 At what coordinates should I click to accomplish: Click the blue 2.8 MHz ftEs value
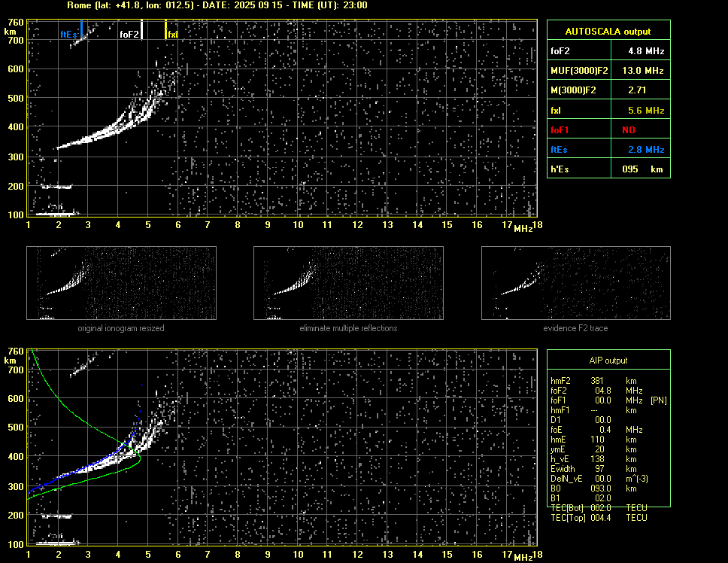(646, 150)
